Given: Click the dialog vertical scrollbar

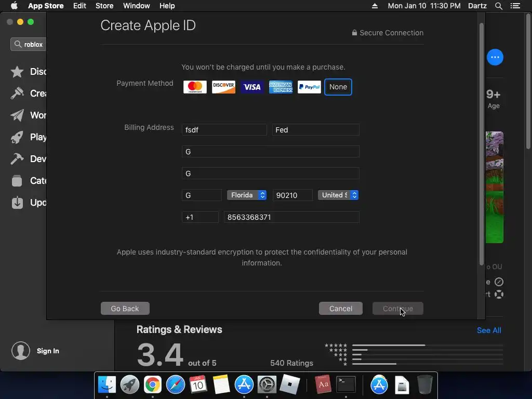Looking at the screenshot, I should point(481,144).
